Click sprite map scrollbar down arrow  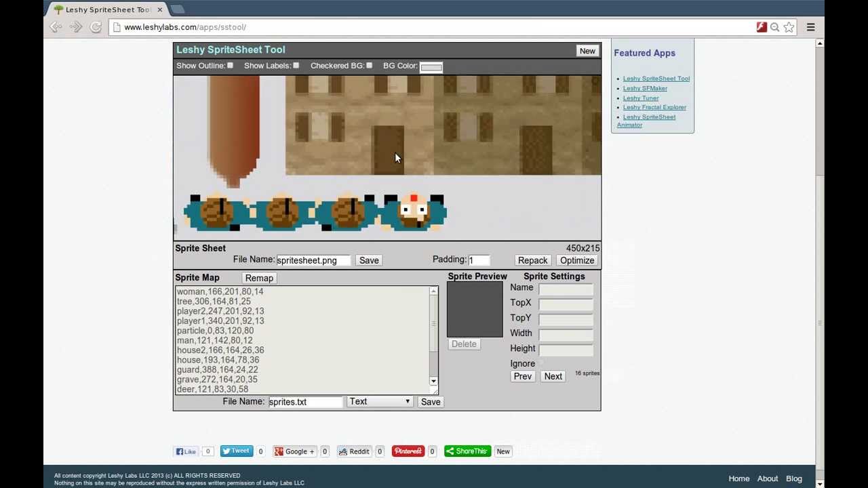coord(433,382)
